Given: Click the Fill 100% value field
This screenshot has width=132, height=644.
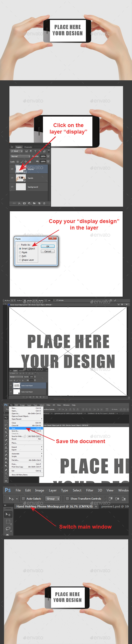Looking at the screenshot, I should click(x=43, y=162).
